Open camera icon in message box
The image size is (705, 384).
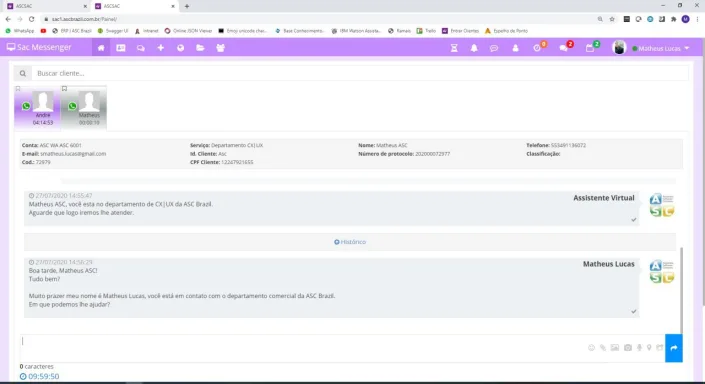point(628,348)
